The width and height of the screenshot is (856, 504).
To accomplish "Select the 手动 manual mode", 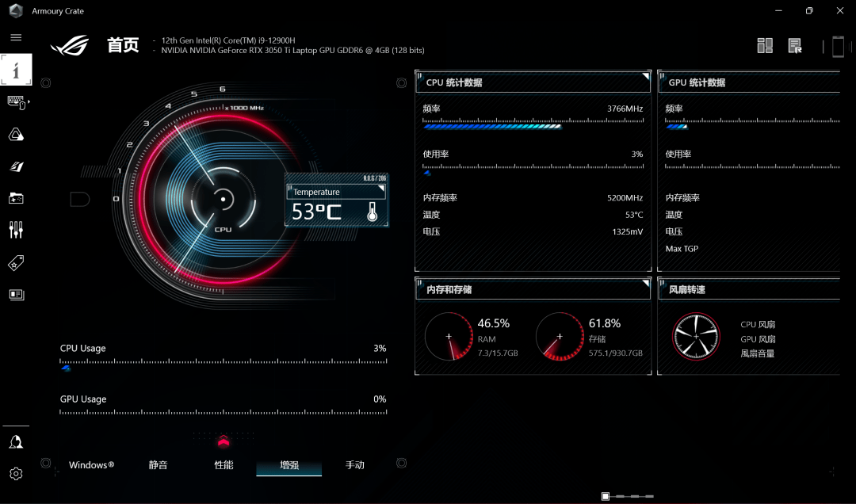I will coord(354,465).
